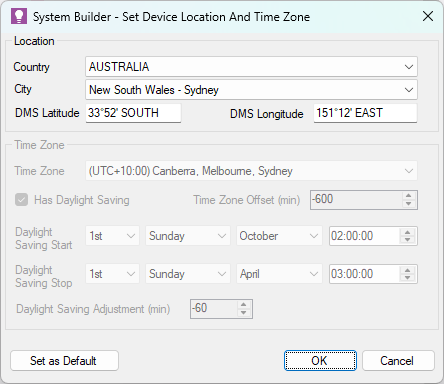This screenshot has height=384, width=444.
Task: Open the Country dropdown showing AUSTRALIA
Action: [x=251, y=67]
